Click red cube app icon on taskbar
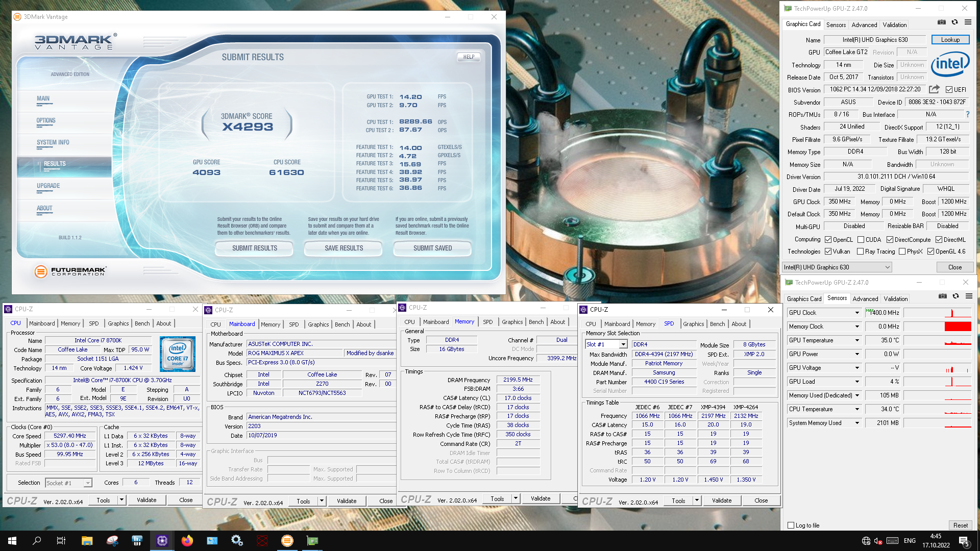Image resolution: width=980 pixels, height=551 pixels. click(x=262, y=541)
